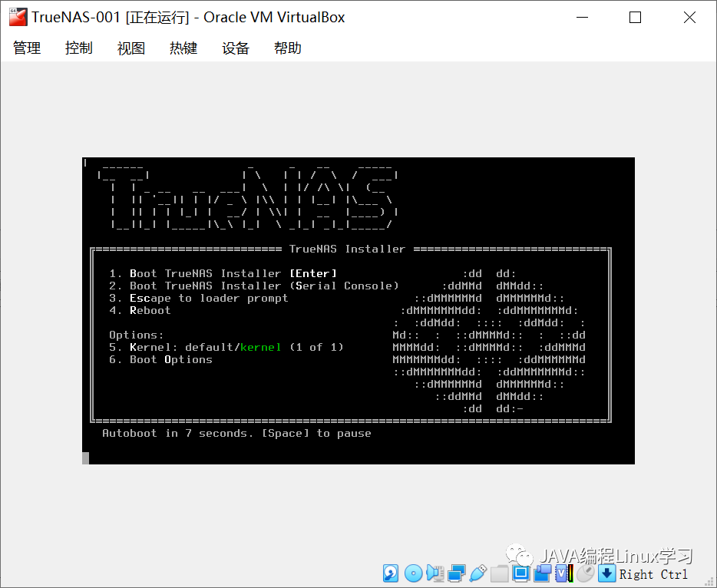Click the '4. Reboot' option

(x=140, y=310)
